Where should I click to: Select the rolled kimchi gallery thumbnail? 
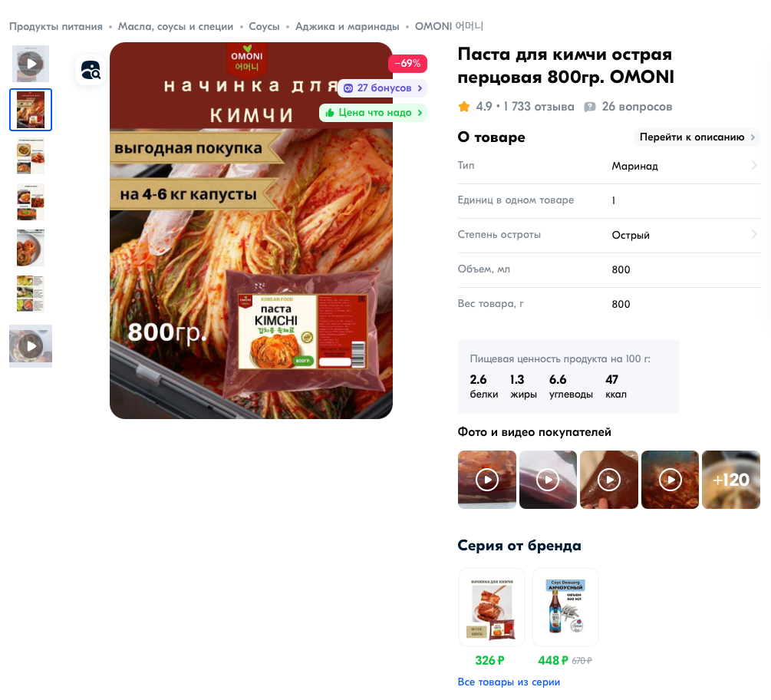pos(31,248)
